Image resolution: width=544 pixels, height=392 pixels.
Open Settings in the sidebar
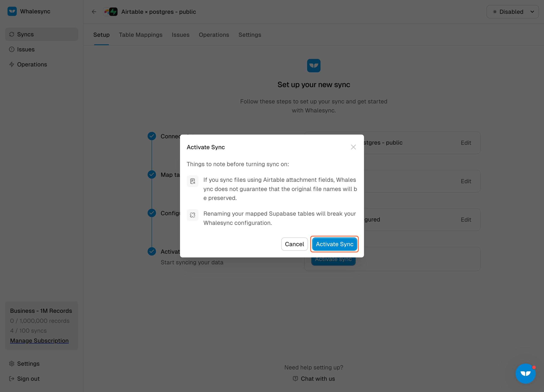(x=41, y=364)
